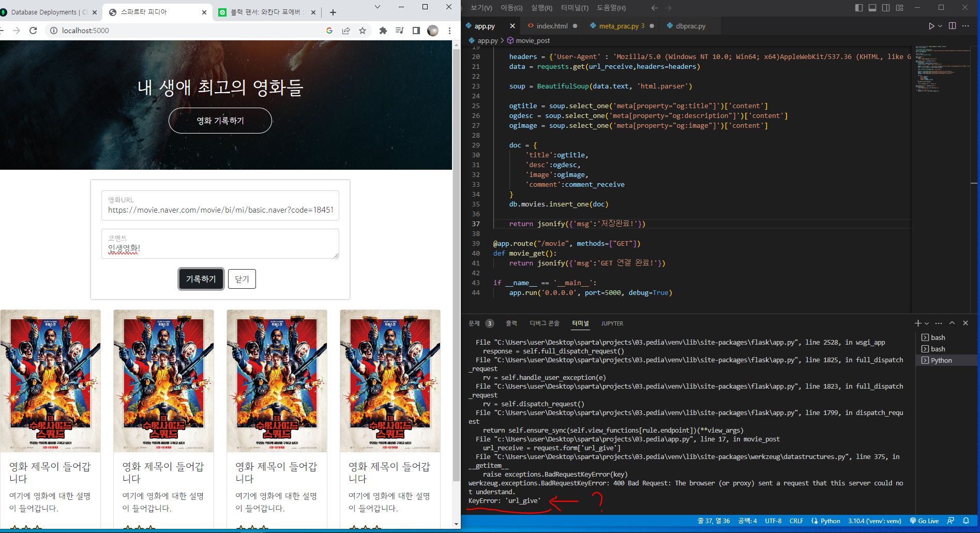Open the 문제 problems panel tab
This screenshot has height=533, width=980.
474,323
